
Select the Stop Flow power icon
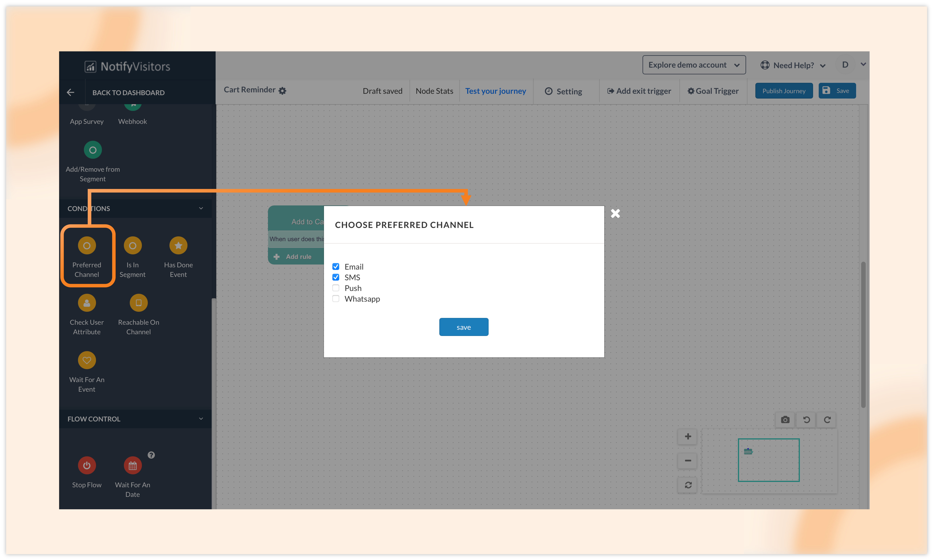(x=87, y=465)
